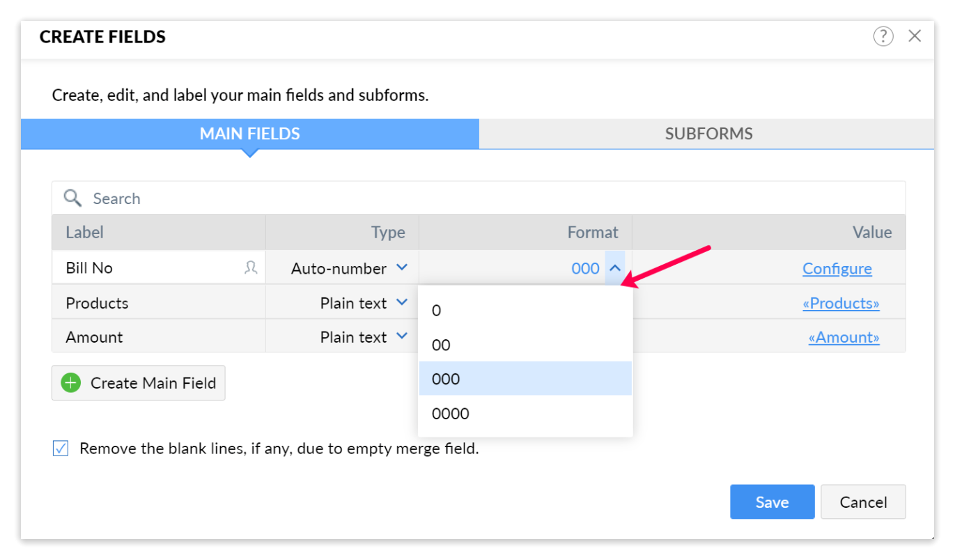
Task: Choose the 00 format option
Action: [x=441, y=345]
